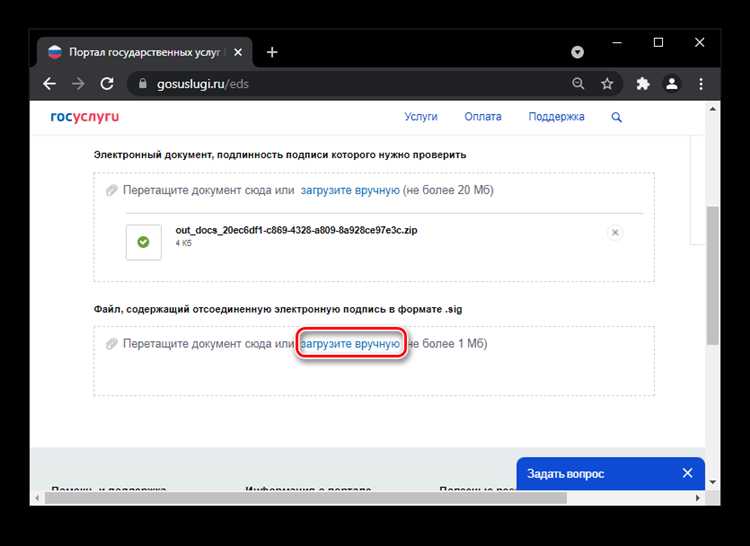The height and width of the screenshot is (546, 750).
Task: Minimize the Chrome window
Action: tap(617, 43)
